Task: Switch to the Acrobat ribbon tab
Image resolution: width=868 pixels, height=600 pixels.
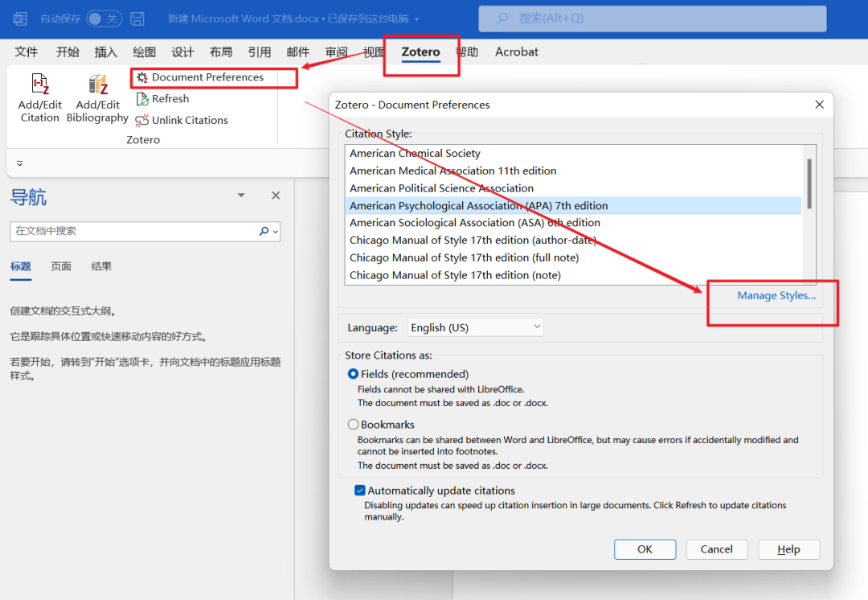Action: 517,52
